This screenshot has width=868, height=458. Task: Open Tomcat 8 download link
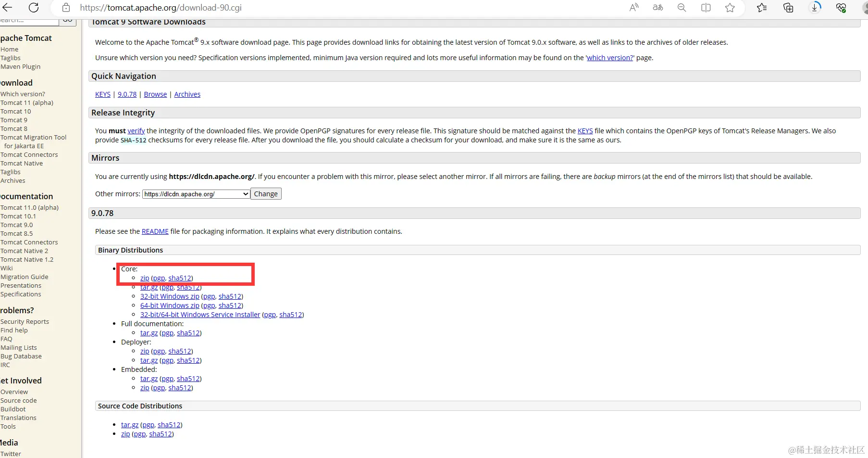14,128
